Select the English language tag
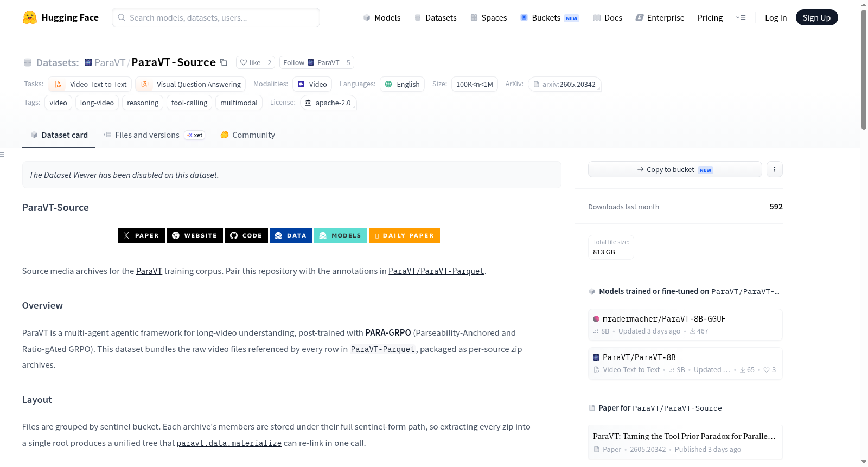This screenshot has width=868, height=467. [402, 84]
